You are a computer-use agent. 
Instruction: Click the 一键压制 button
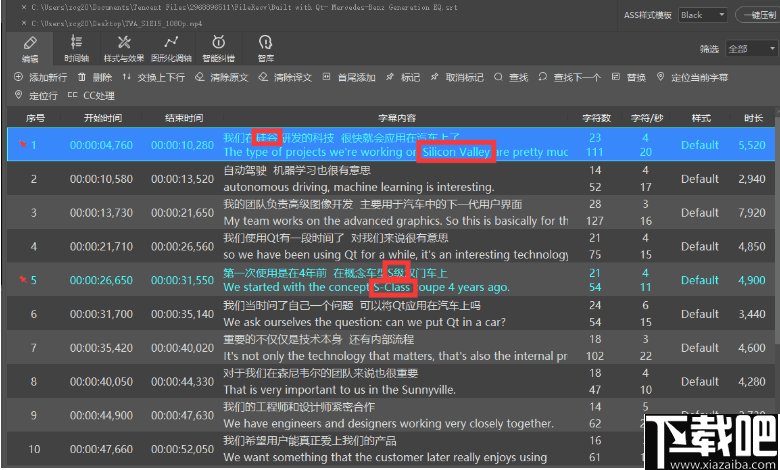[x=758, y=15]
